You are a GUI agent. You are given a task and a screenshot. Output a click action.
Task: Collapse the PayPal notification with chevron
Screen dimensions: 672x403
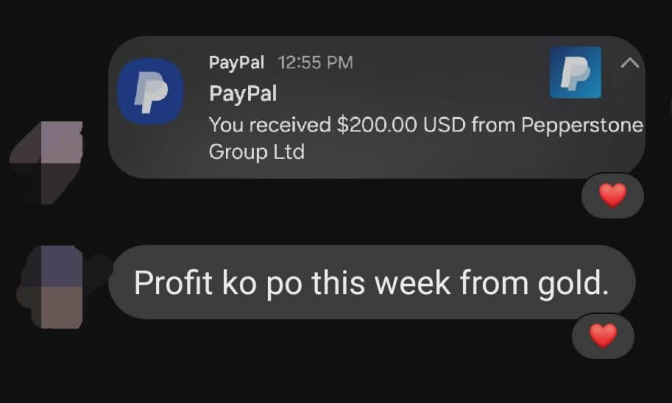630,63
